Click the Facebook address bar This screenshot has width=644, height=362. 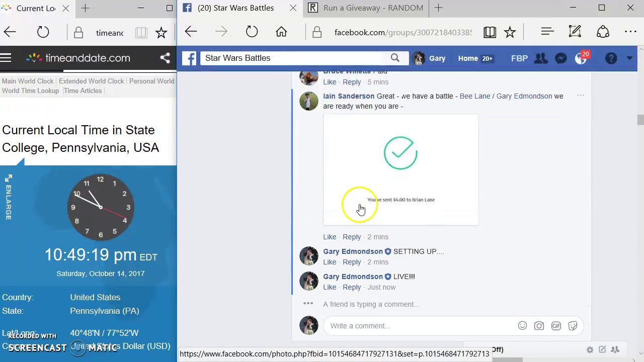[403, 32]
